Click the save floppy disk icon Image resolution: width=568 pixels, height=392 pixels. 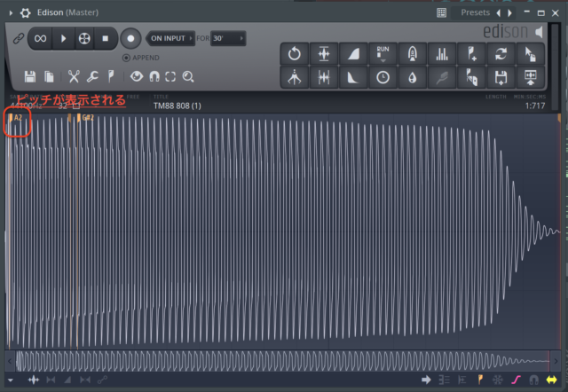tap(30, 77)
